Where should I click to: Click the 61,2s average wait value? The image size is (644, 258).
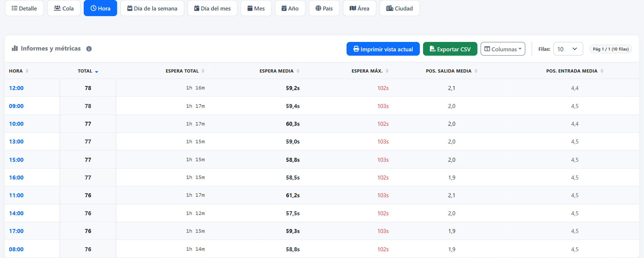point(293,195)
